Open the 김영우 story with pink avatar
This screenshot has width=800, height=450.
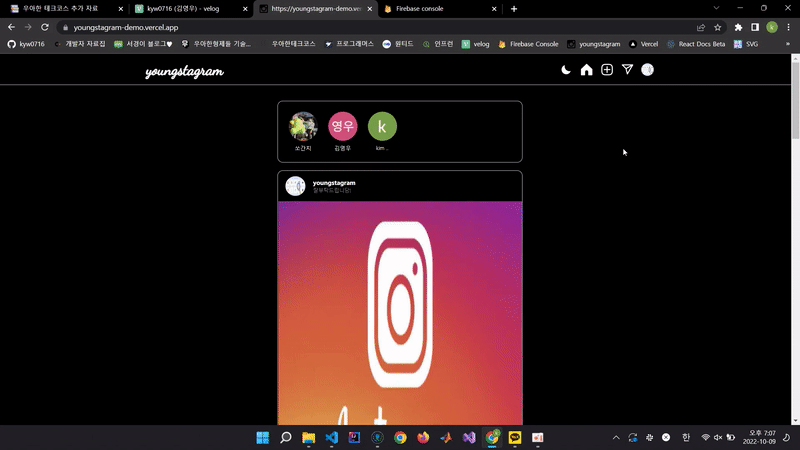342,126
